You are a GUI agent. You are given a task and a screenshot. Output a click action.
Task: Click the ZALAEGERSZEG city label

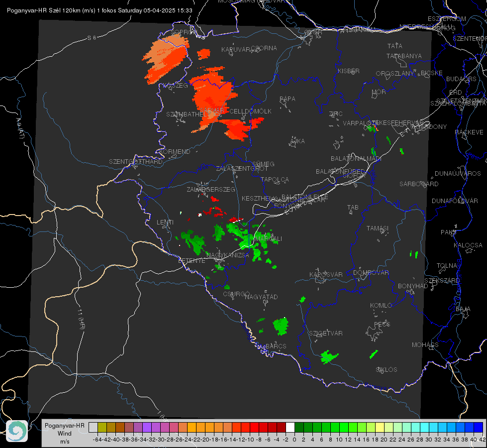coord(210,189)
